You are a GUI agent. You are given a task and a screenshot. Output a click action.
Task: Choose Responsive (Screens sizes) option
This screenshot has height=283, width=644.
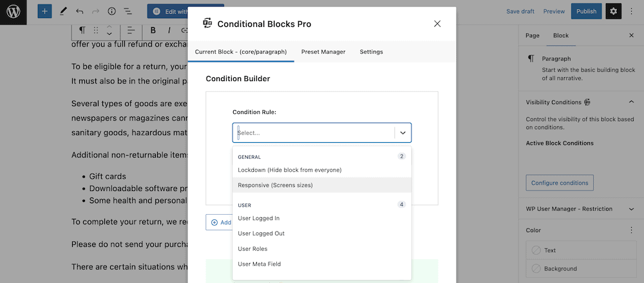pyautogui.click(x=321, y=185)
